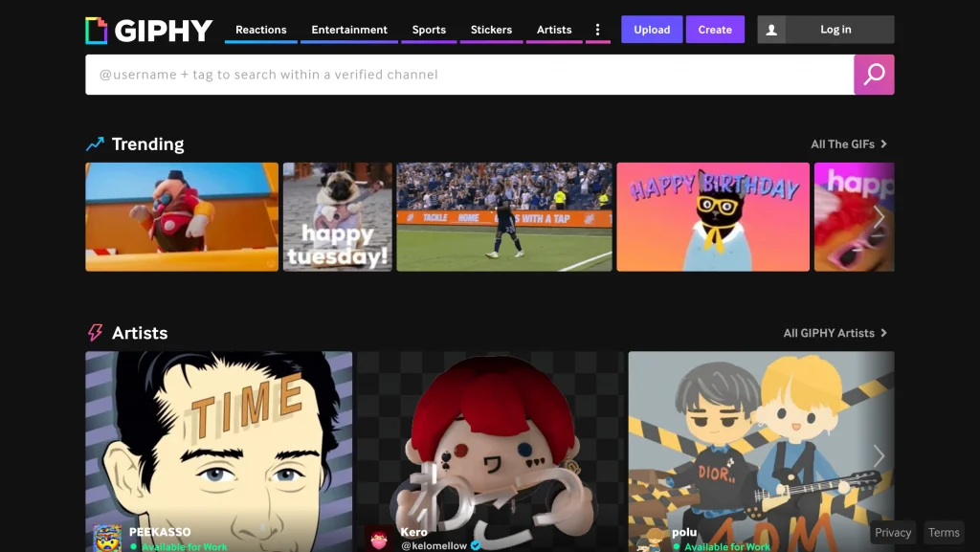Advance trending carousel with right chevron
The height and width of the screenshot is (552, 980).
(x=879, y=217)
